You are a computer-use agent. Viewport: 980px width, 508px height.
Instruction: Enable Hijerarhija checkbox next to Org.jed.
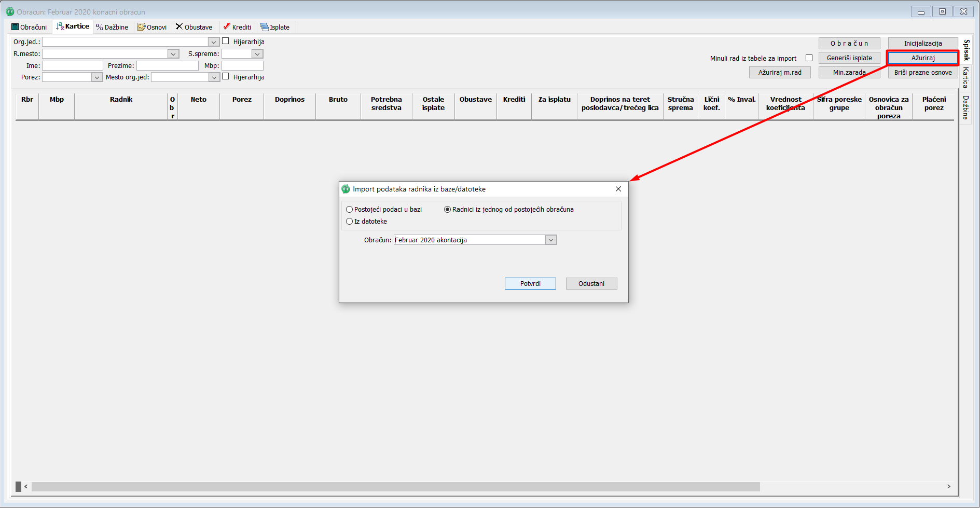coord(226,41)
